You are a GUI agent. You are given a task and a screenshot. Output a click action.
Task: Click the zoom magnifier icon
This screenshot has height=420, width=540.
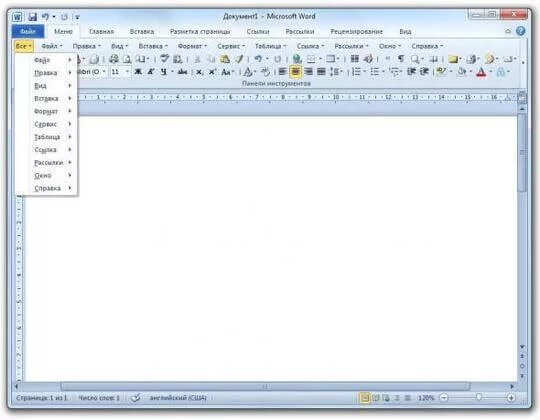click(x=415, y=59)
